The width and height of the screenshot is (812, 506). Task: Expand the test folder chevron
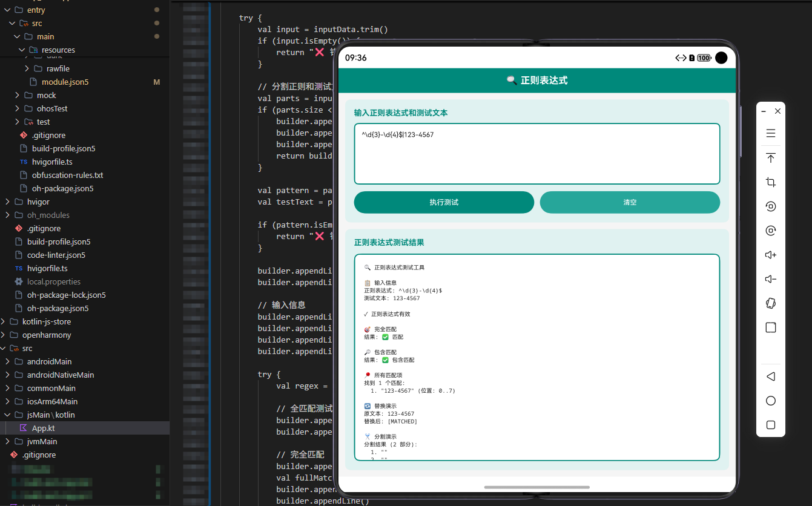pos(17,122)
